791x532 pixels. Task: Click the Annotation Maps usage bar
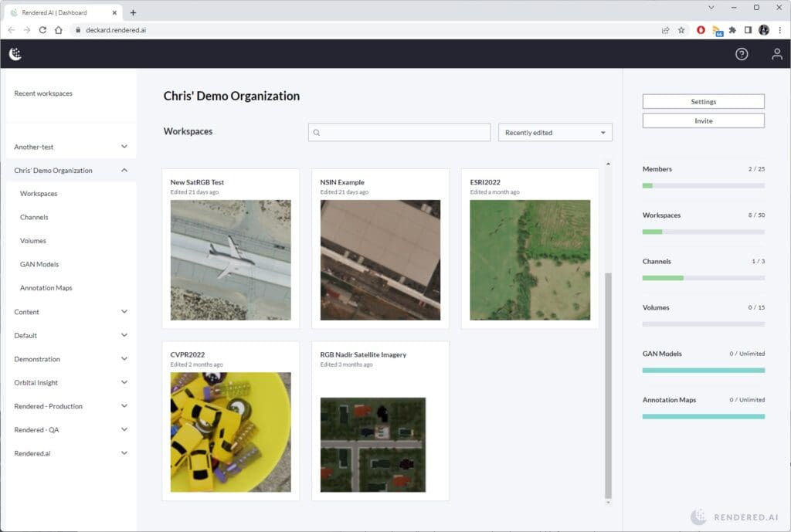(x=703, y=416)
